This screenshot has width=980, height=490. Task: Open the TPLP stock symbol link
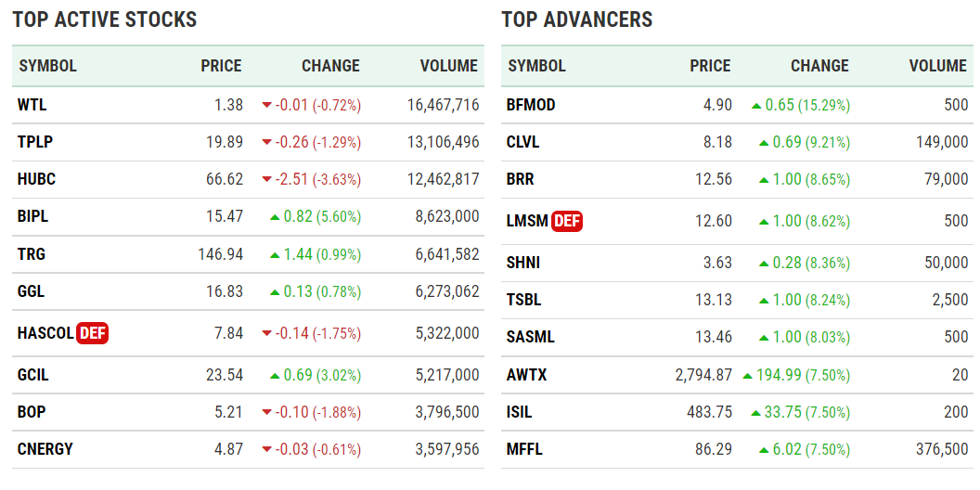click(34, 143)
